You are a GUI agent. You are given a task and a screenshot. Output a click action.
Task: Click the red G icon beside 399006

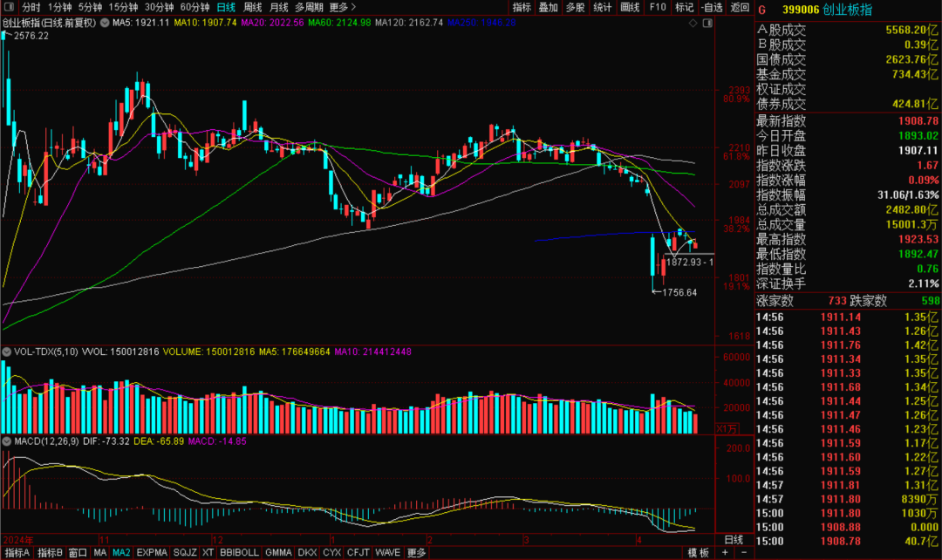(x=762, y=10)
